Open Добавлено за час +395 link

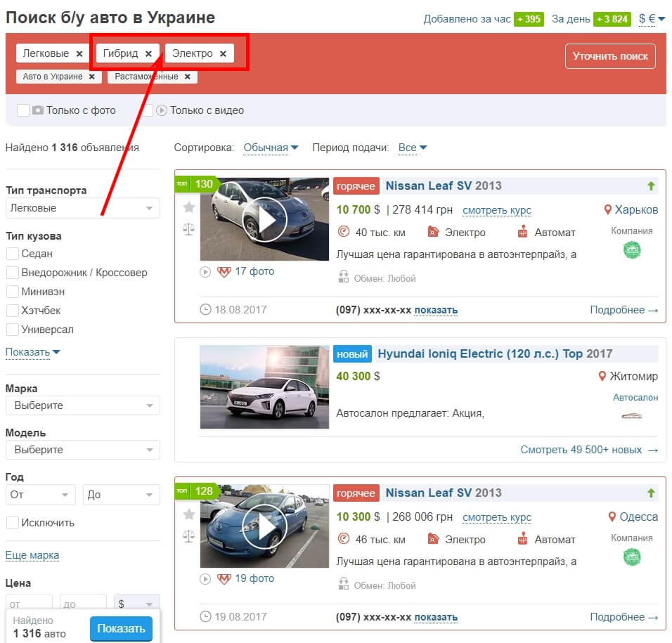pyautogui.click(x=484, y=19)
